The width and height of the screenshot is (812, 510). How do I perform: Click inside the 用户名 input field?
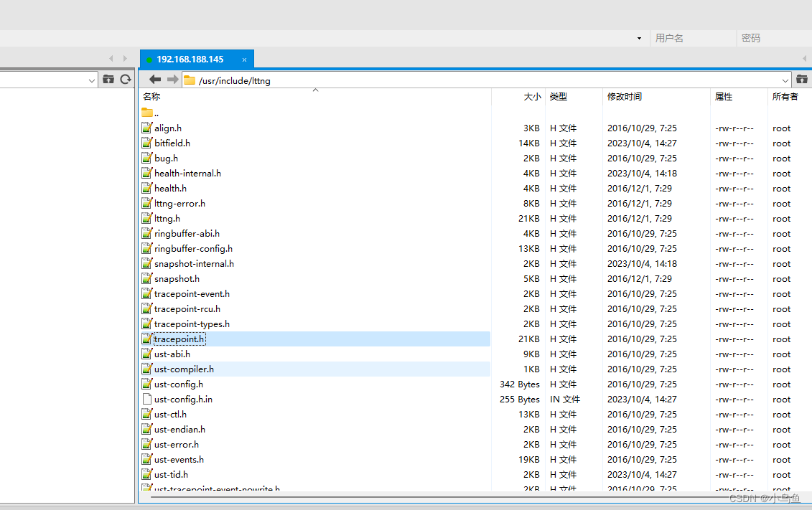693,38
